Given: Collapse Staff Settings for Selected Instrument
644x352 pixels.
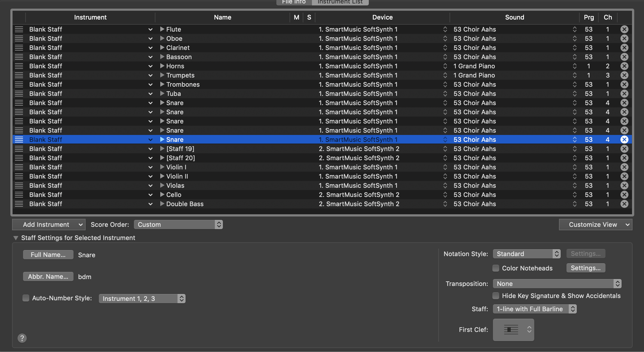Looking at the screenshot, I should (16, 238).
